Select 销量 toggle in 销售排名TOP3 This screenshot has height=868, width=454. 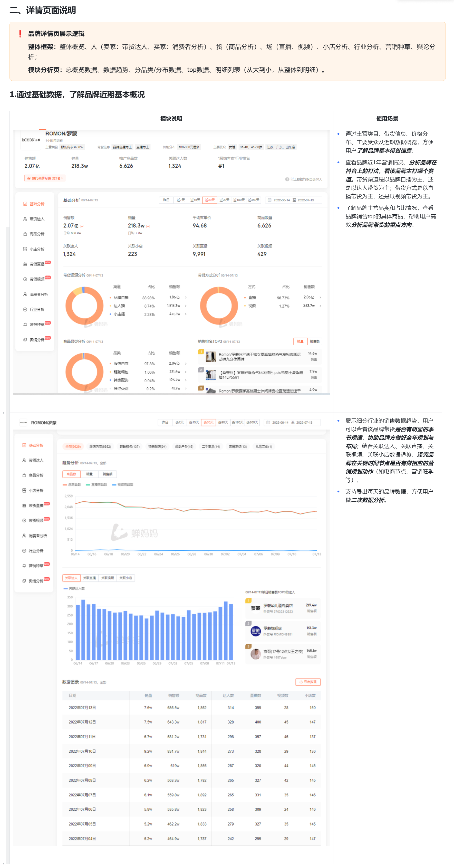(300, 341)
